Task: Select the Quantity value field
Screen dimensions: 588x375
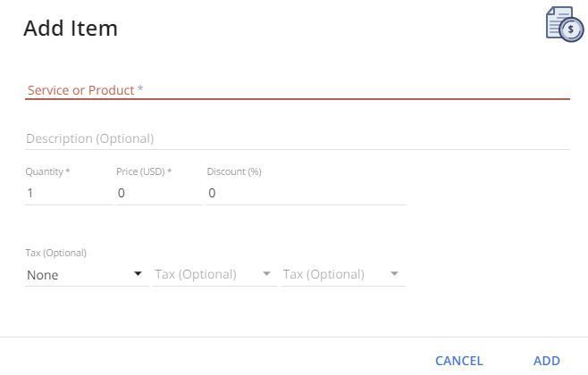Action: point(68,193)
